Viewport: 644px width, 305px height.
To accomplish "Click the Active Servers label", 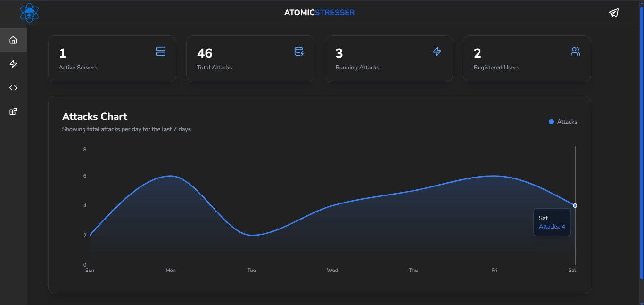I will pyautogui.click(x=78, y=68).
